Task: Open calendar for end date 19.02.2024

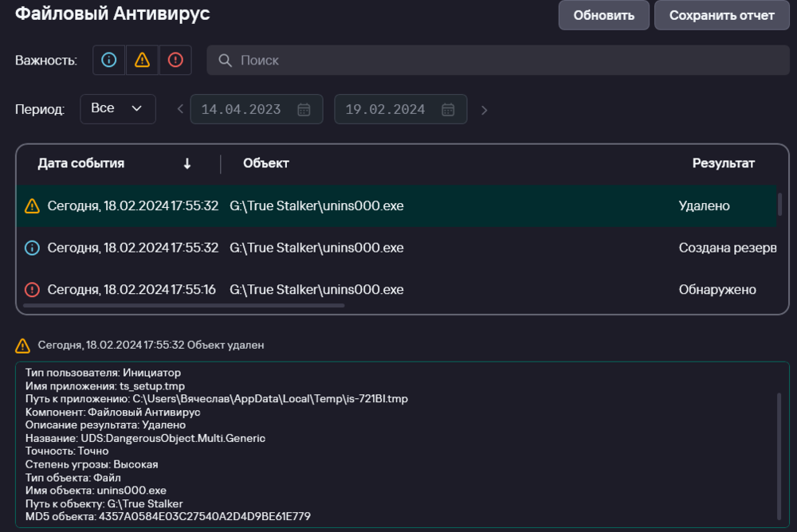Action: [448, 110]
